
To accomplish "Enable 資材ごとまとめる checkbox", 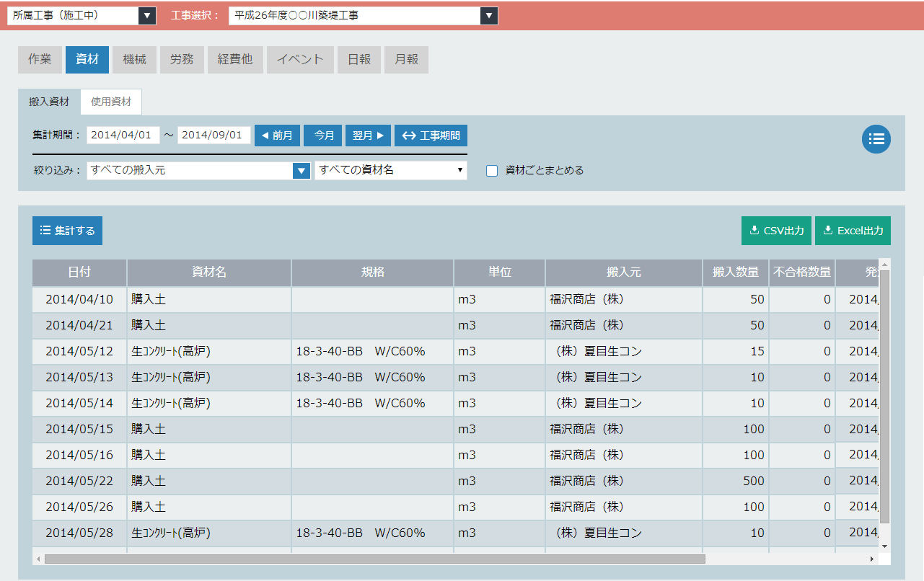I will [x=492, y=171].
